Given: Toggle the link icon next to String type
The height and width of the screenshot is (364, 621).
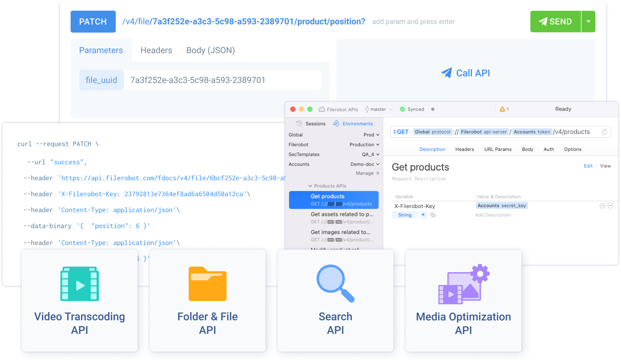Looking at the screenshot, I should click(433, 215).
